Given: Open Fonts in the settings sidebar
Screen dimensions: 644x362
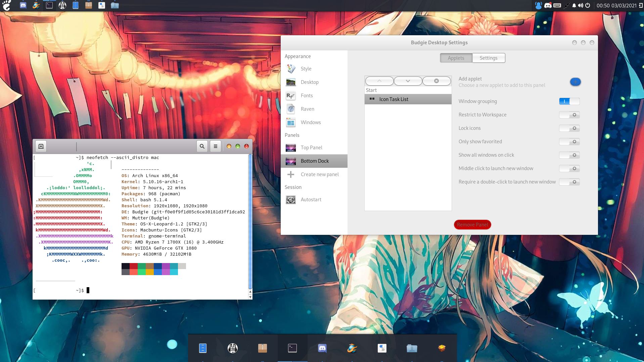Looking at the screenshot, I should pyautogui.click(x=314, y=96).
